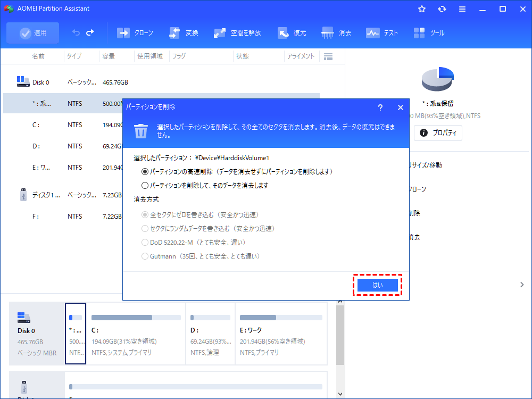532x399 pixels.
Task: Select the F: partition row in list
Action: coord(63,217)
